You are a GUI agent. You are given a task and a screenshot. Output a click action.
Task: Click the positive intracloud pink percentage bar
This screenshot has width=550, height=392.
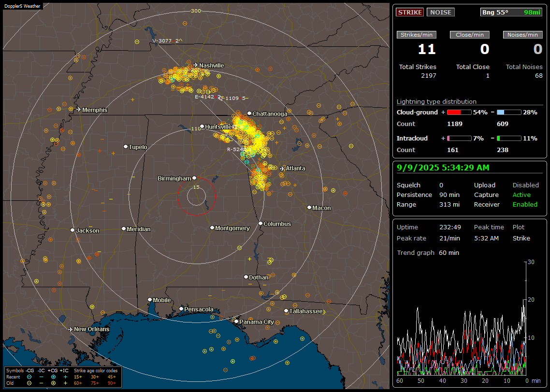pyautogui.click(x=459, y=139)
